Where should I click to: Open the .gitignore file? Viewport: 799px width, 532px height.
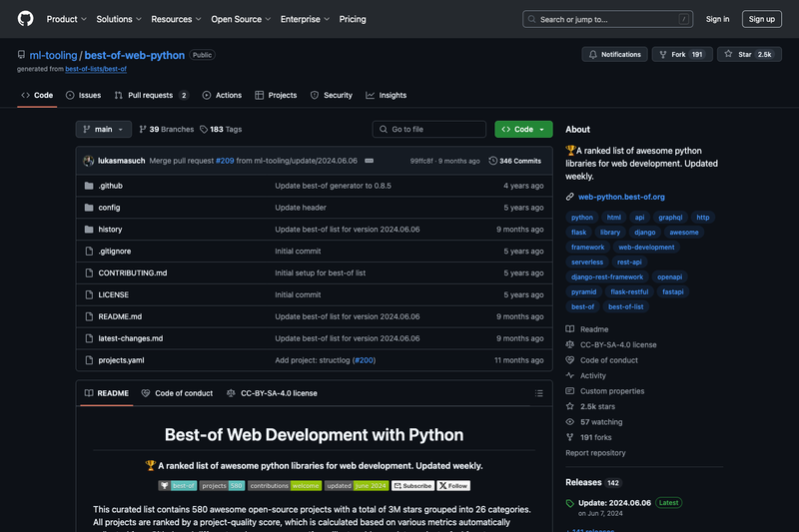click(x=115, y=252)
